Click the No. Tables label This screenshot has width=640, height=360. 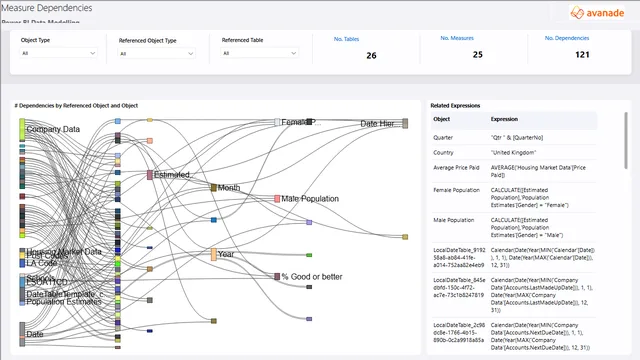point(346,39)
